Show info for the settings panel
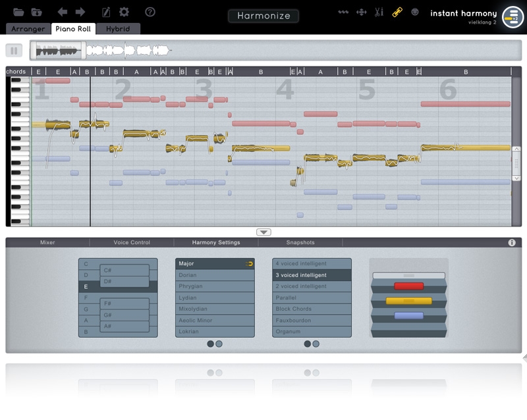This screenshot has height=420, width=527. coord(512,242)
